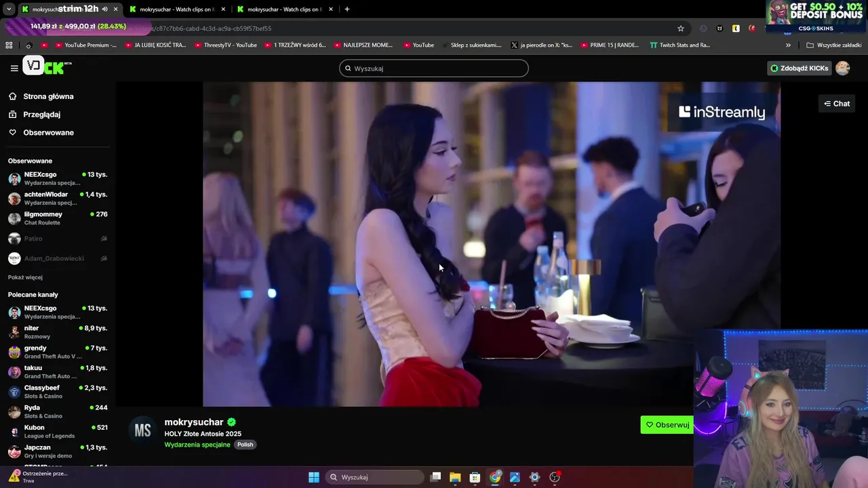Open Kubon League of Legends channel
The width and height of the screenshot is (868, 488).
click(x=58, y=432)
